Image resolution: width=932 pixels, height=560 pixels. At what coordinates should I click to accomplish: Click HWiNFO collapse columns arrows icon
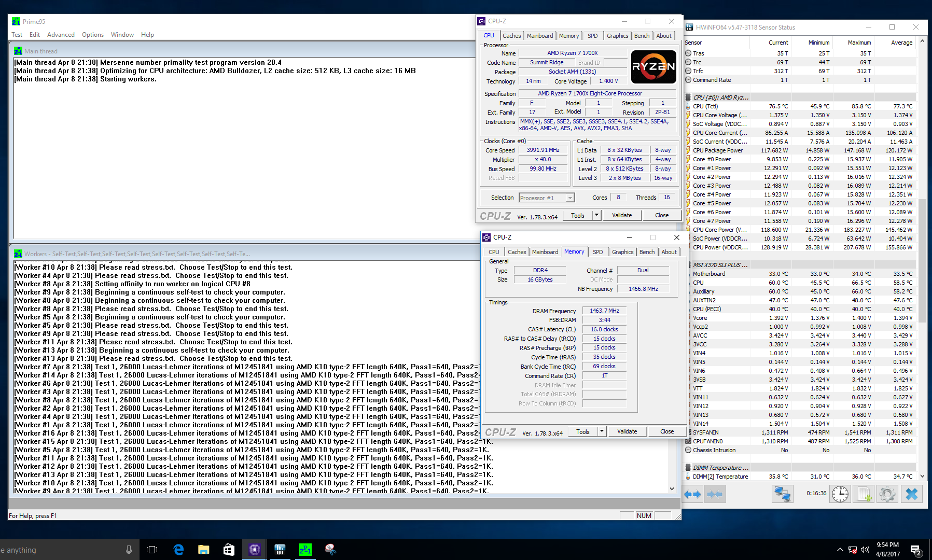715,494
